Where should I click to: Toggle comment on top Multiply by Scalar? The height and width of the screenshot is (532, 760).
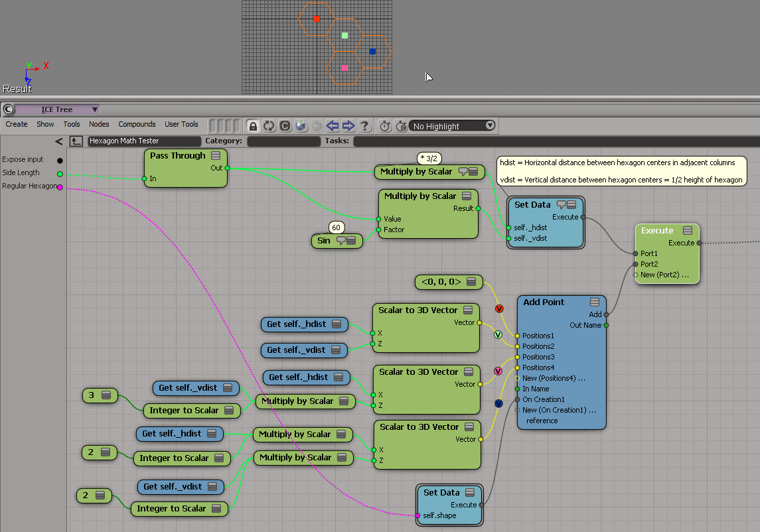click(463, 172)
